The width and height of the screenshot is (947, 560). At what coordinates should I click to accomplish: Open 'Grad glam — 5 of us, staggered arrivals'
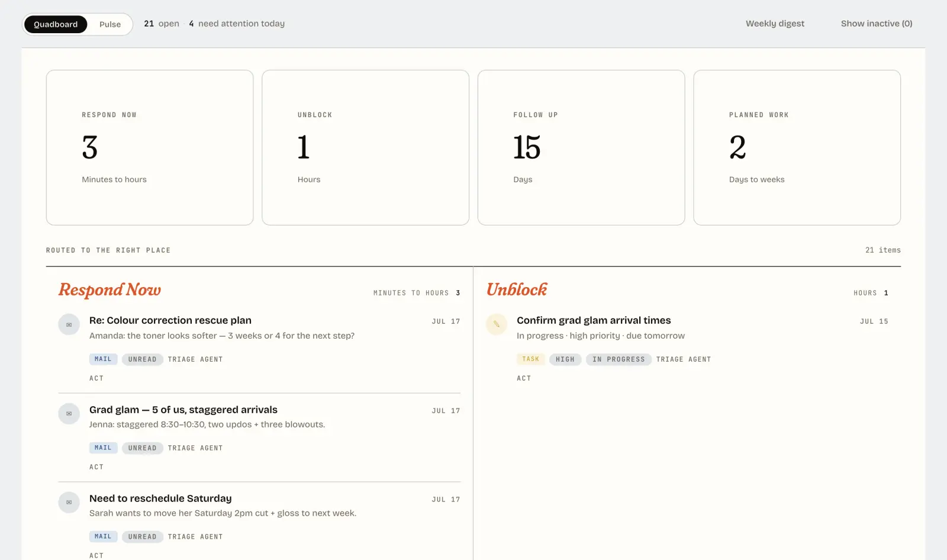tap(183, 410)
